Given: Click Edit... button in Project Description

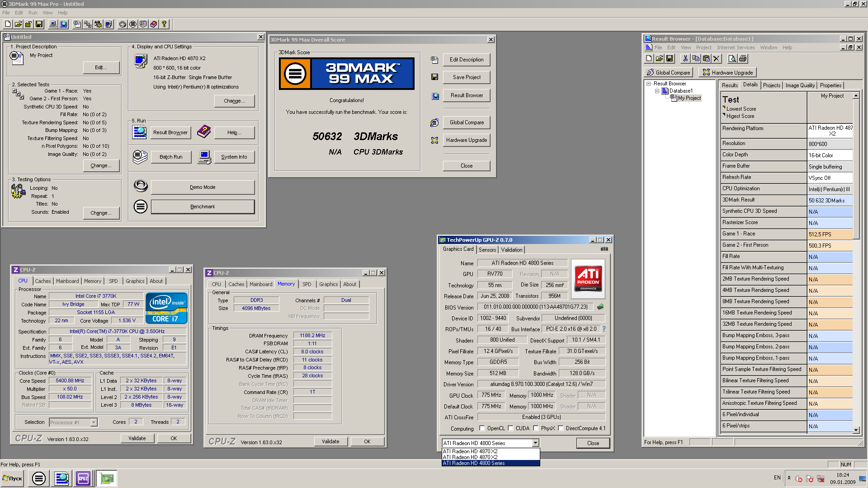Looking at the screenshot, I should (101, 67).
